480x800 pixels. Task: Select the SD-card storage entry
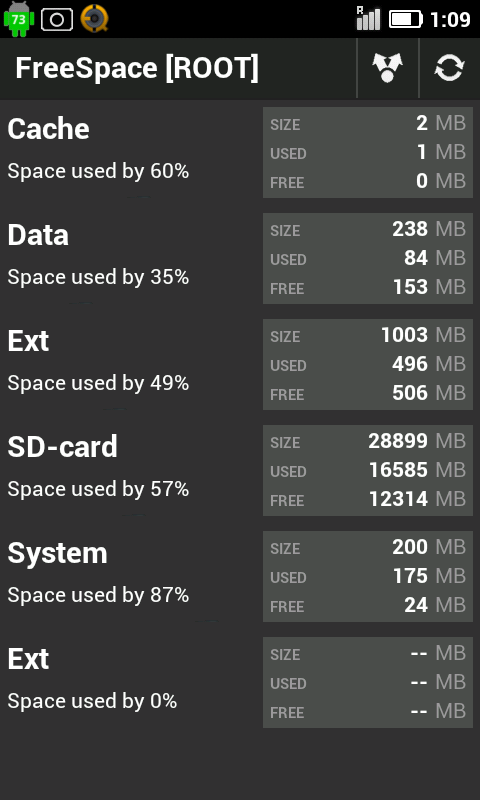click(x=240, y=470)
